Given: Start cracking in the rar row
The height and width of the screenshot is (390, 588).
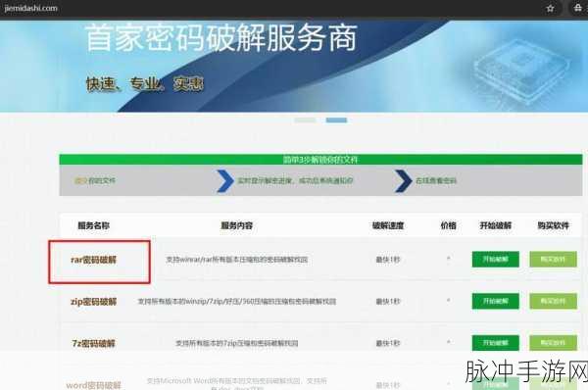Looking at the screenshot, I should (x=495, y=260).
